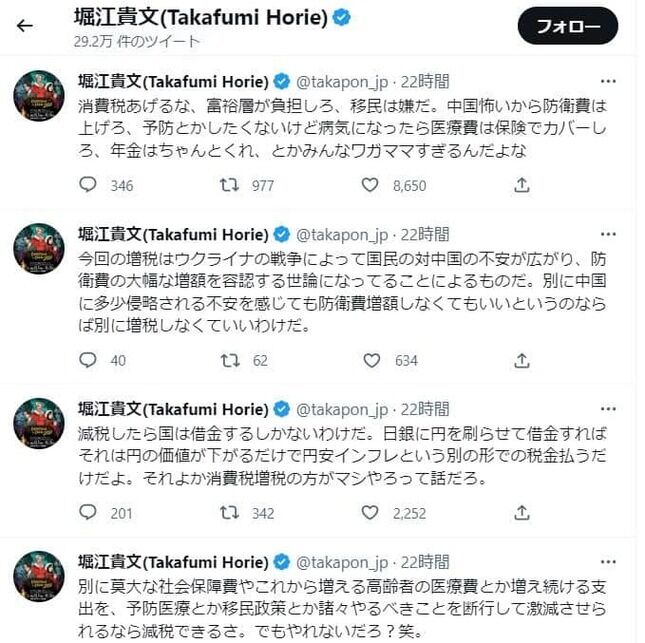Open more options on fourth tweet
Image resolution: width=645 pixels, height=643 pixels.
tap(608, 562)
